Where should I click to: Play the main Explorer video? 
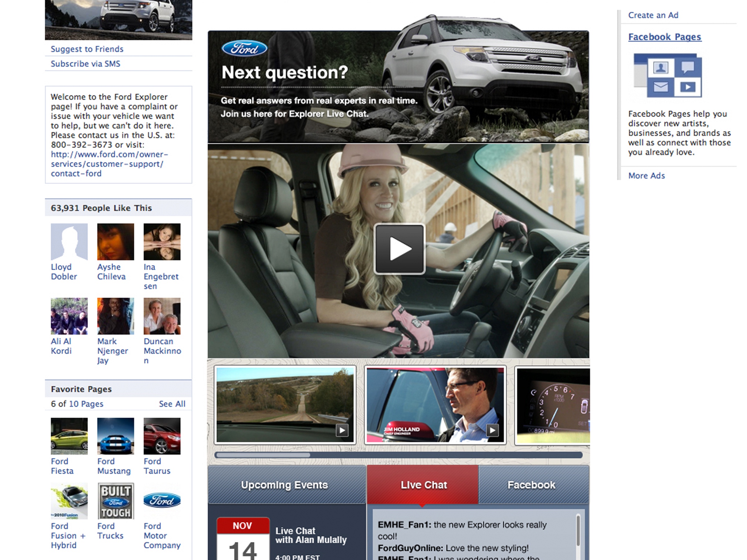399,249
